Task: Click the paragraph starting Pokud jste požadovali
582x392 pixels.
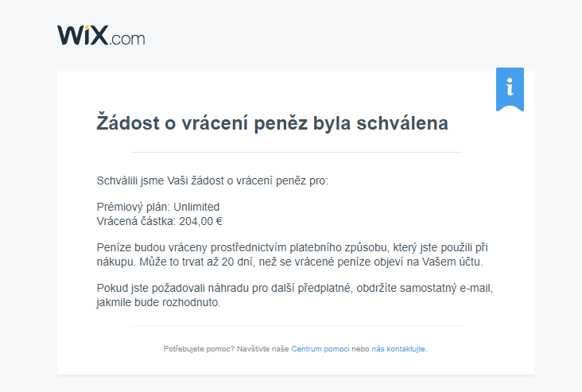Action: (295, 295)
